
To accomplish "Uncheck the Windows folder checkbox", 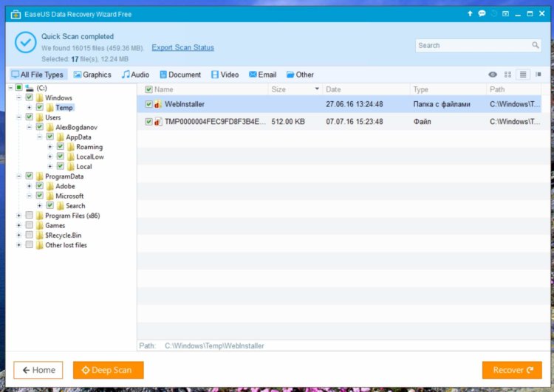I will tap(30, 97).
